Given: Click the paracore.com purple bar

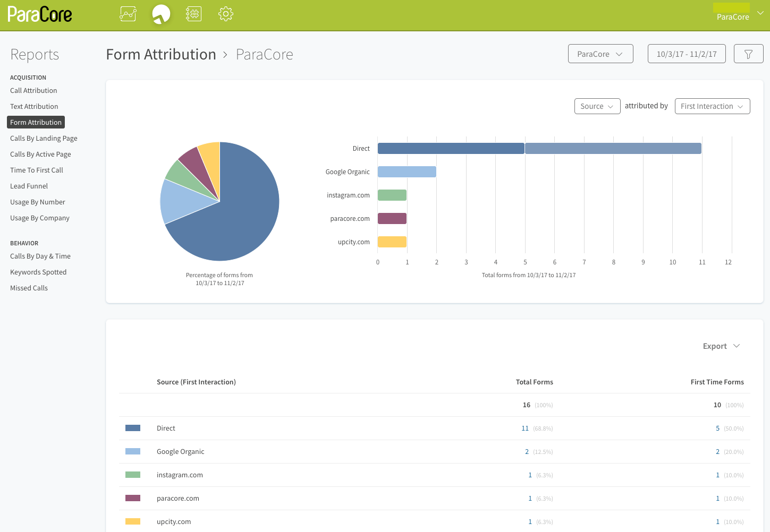Looking at the screenshot, I should tap(392, 218).
